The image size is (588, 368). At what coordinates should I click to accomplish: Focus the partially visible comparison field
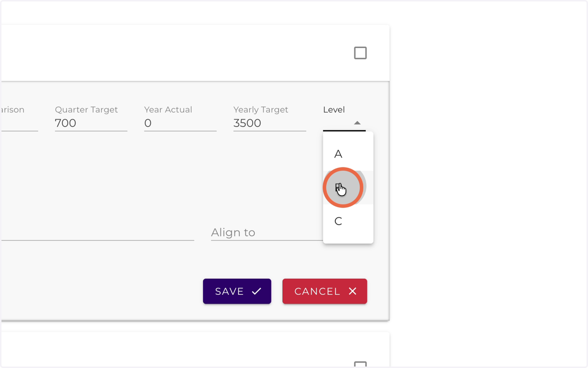(x=20, y=123)
